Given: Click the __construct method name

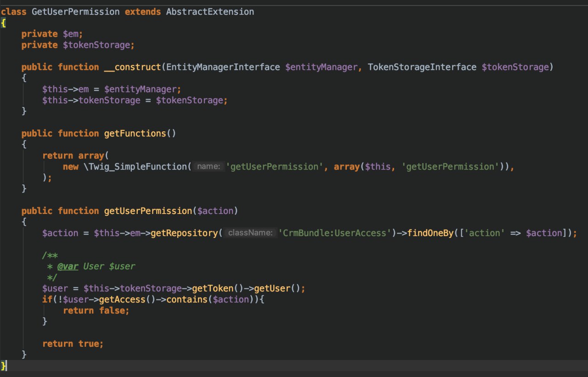Looking at the screenshot, I should pyautogui.click(x=132, y=67).
